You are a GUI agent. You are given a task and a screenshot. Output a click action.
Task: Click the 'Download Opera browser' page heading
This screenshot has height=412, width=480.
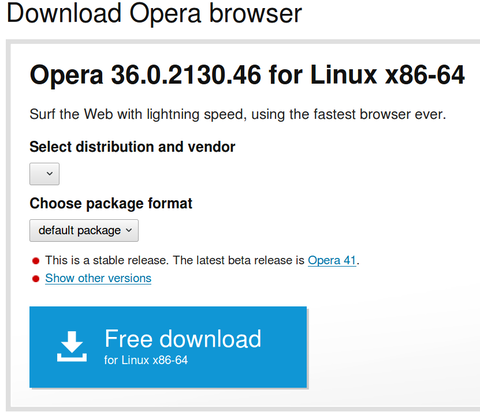154,13
